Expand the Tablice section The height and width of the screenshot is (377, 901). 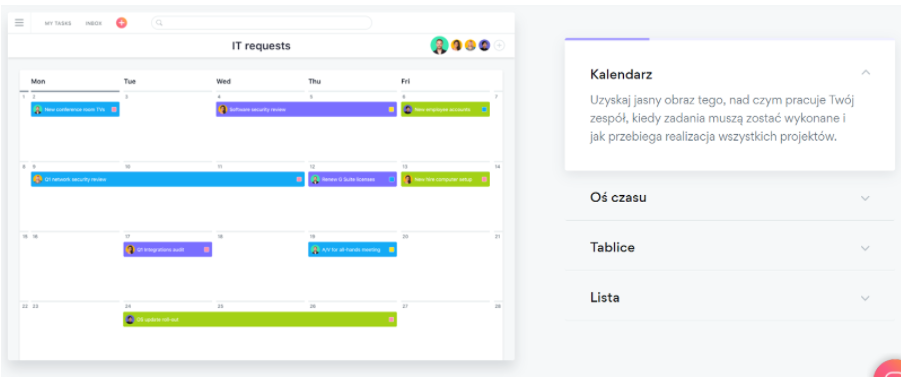[730, 248]
